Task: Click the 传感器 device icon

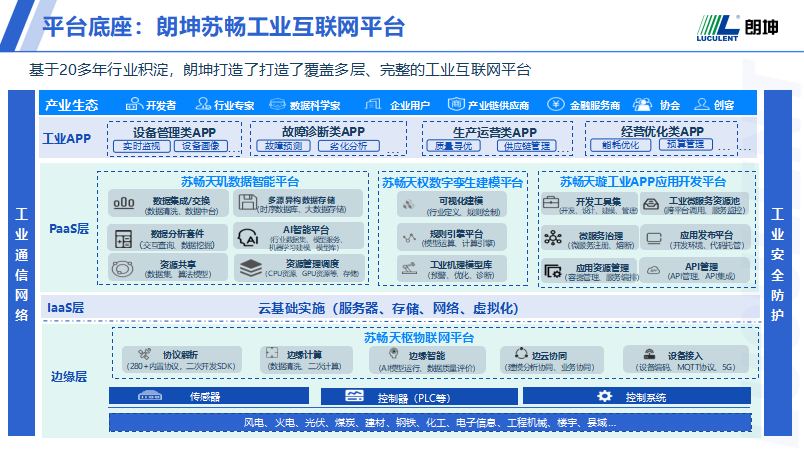Action: point(150,396)
